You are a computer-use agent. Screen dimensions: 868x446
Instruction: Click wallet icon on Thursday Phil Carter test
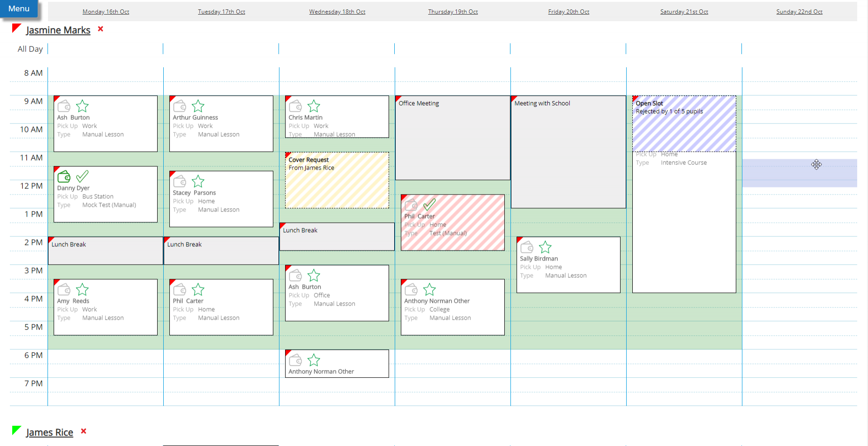pyautogui.click(x=411, y=205)
